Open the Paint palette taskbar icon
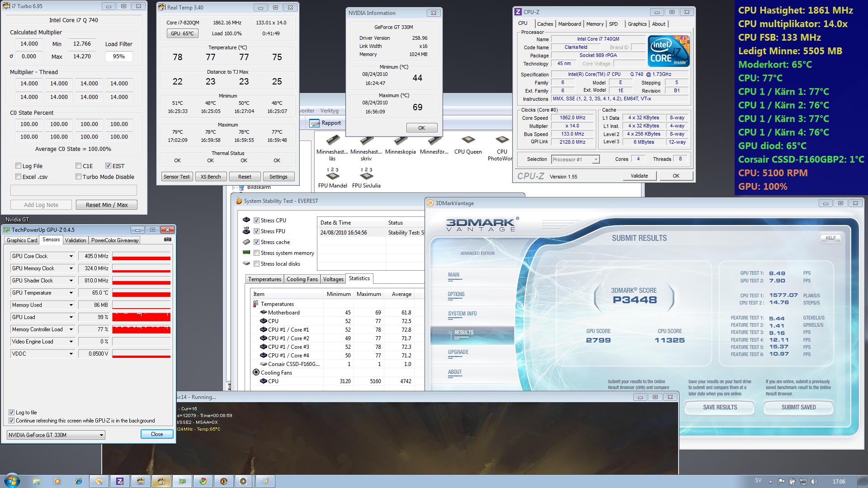This screenshot has height=488, width=868. [x=265, y=481]
